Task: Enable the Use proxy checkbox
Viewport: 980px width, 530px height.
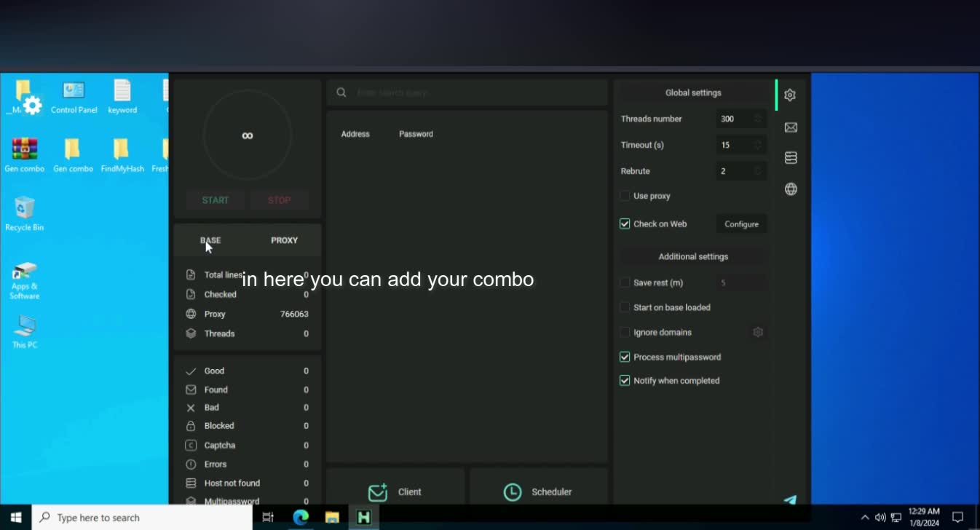Action: click(625, 196)
